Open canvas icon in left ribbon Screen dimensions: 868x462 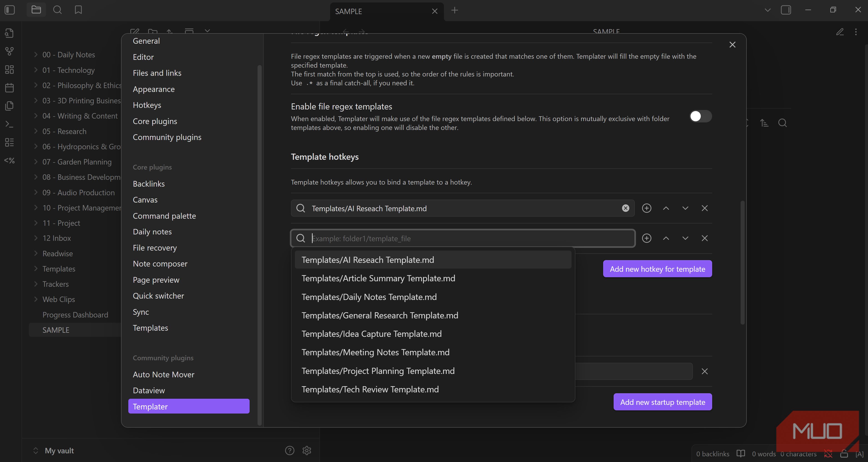click(x=9, y=69)
